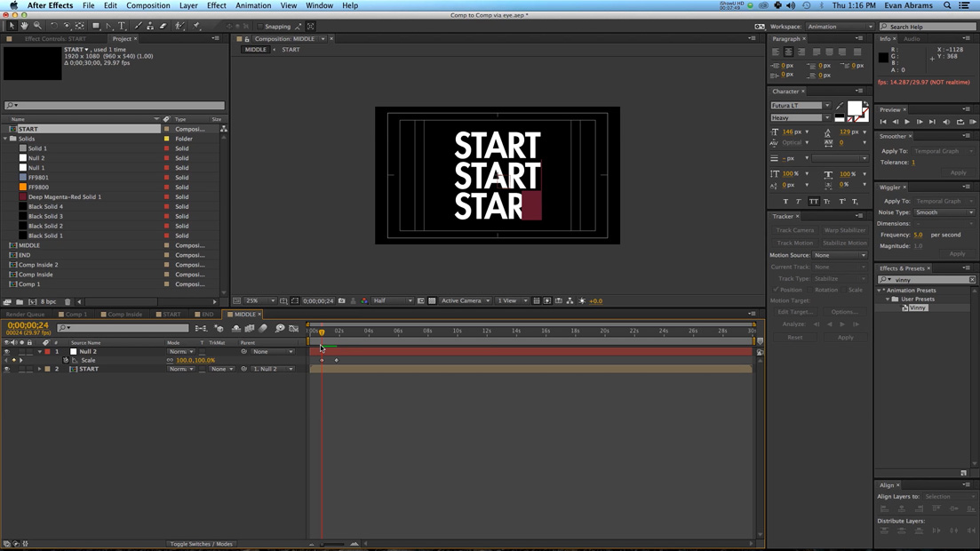This screenshot has width=980, height=551.
Task: Click the white fill color swatch
Action: (854, 108)
